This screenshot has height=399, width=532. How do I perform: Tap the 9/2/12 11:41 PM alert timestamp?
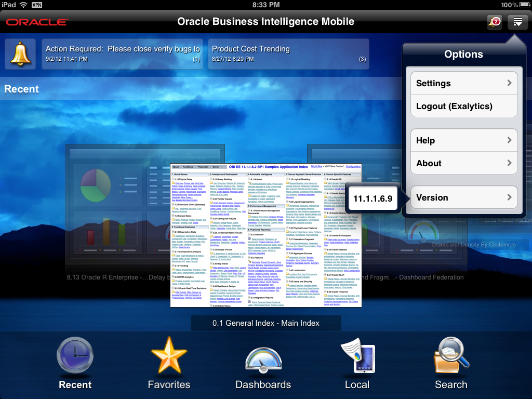point(66,59)
